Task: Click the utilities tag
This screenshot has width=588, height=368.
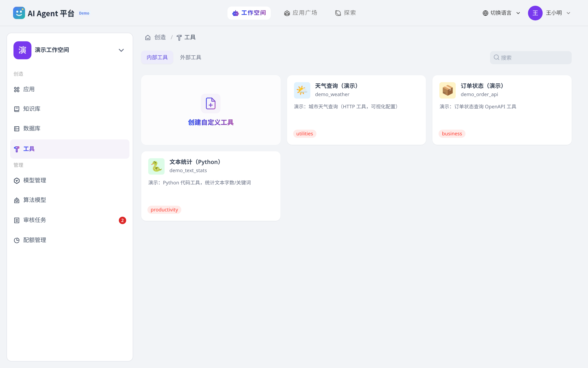Action: [305, 134]
